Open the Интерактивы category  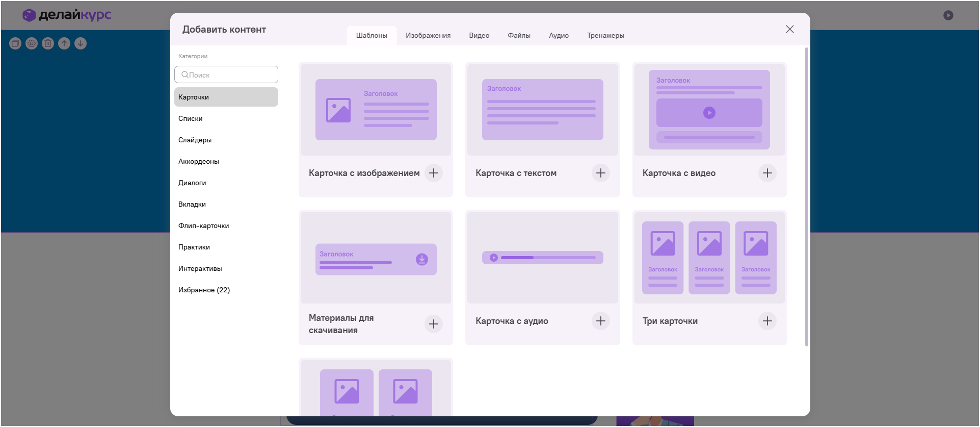click(x=226, y=268)
